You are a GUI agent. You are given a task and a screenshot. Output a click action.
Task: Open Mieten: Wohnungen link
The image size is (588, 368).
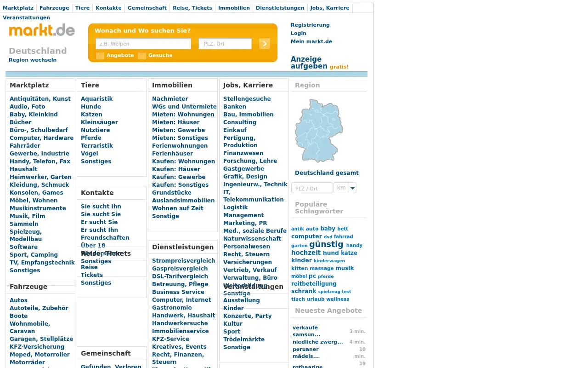coord(183,115)
